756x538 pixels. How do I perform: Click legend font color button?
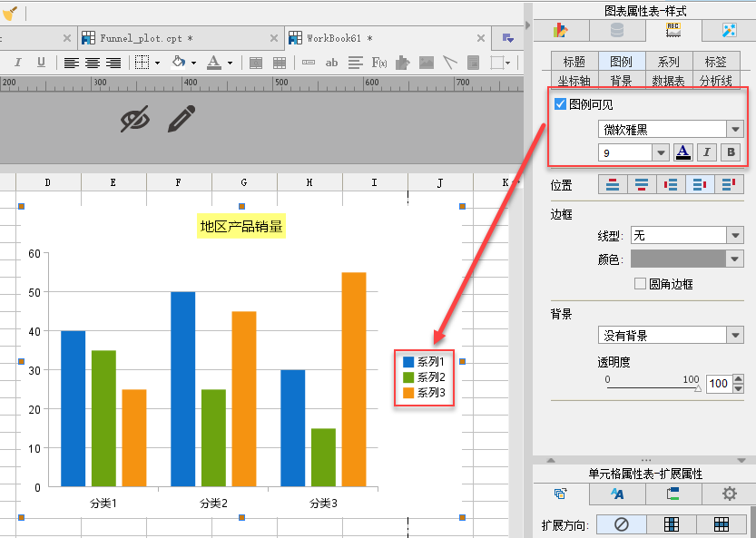coord(682,152)
